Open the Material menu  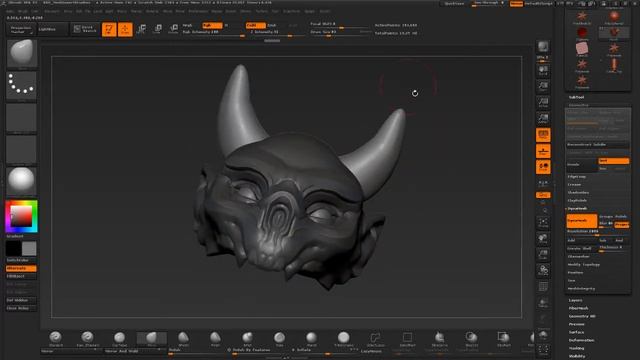(x=152, y=11)
